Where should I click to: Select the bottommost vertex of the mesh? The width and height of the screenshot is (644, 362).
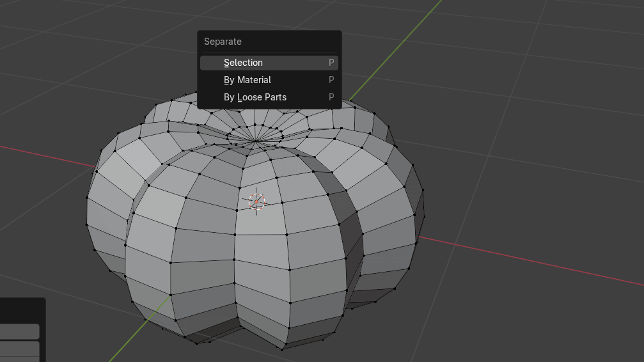point(281,349)
